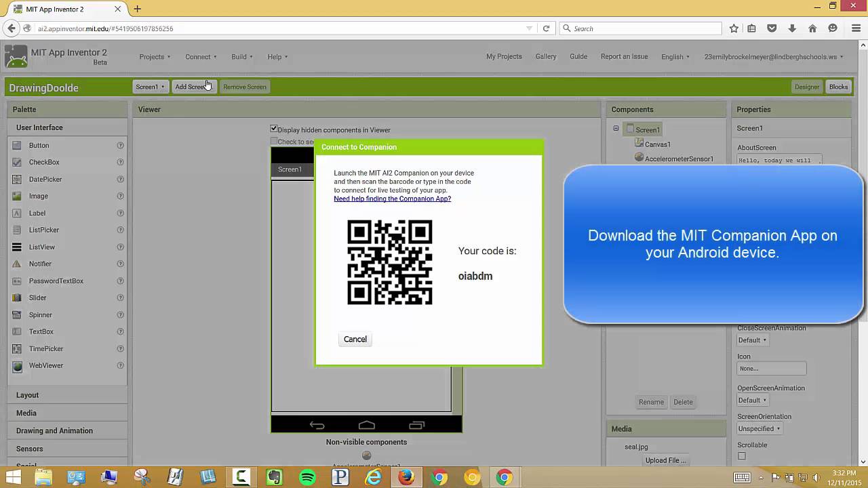Choose the Notifier warning icon
Screen dimensions: 868x488
[17, 264]
